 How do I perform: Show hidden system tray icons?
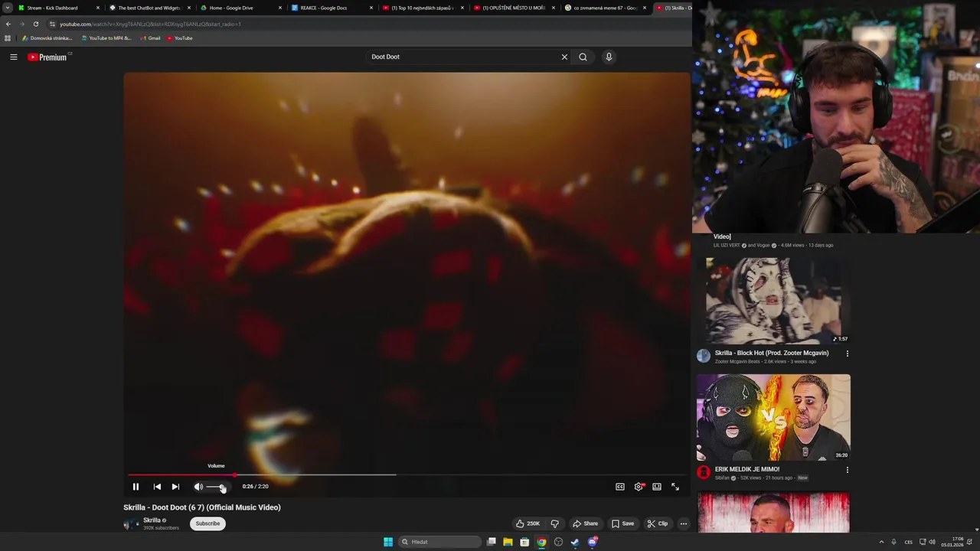click(x=881, y=542)
